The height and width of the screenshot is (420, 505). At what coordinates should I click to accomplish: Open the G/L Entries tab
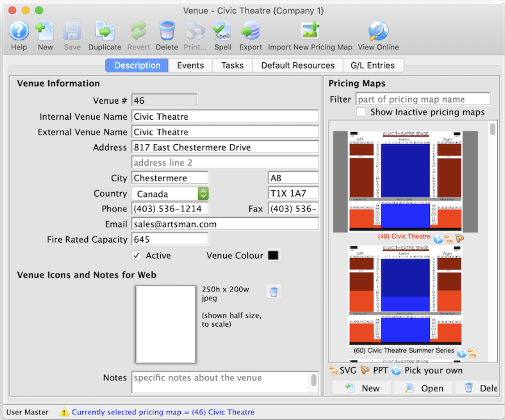tap(373, 65)
